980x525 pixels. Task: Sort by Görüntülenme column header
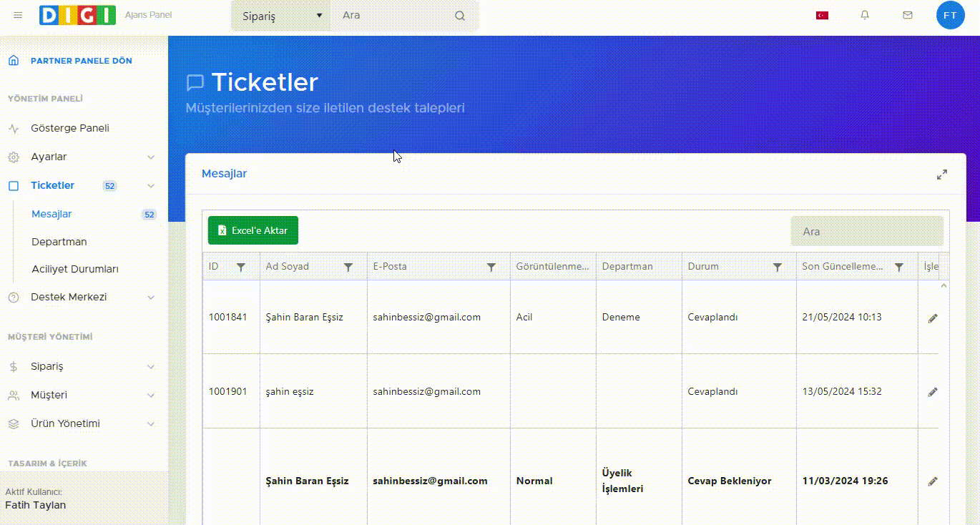point(553,267)
